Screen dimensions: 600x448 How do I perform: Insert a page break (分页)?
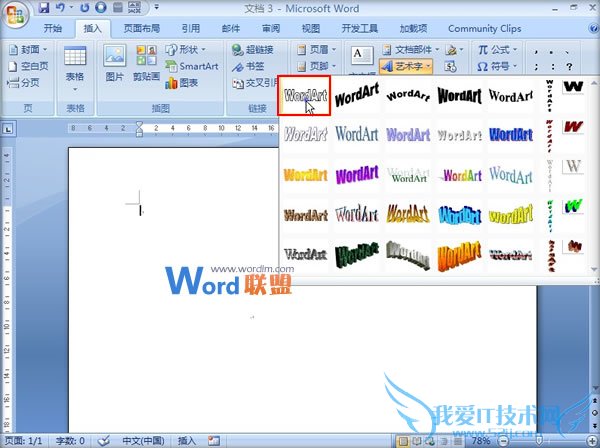click(x=24, y=82)
